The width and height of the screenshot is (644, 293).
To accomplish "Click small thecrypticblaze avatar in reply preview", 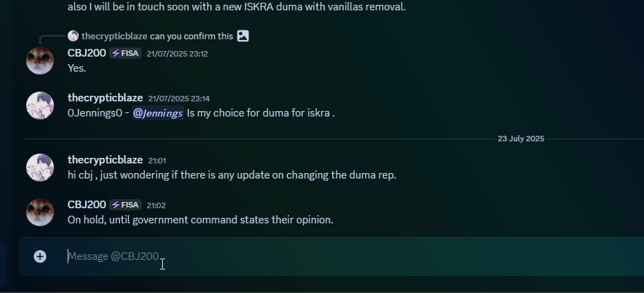I will coord(73,36).
